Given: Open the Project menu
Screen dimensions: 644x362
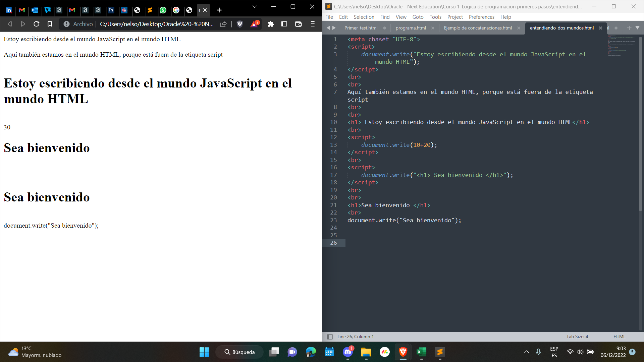Looking at the screenshot, I should point(455,17).
